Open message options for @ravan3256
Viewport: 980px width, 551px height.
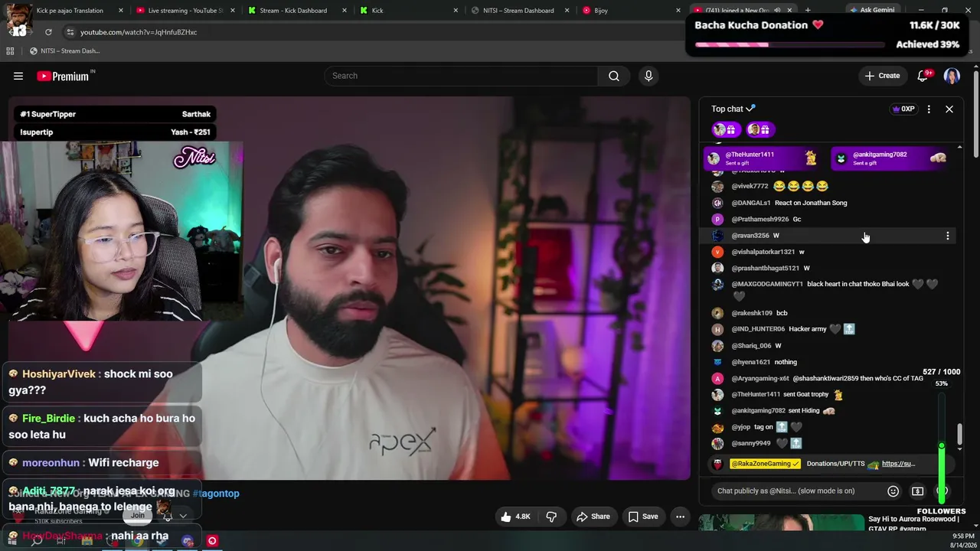point(948,236)
